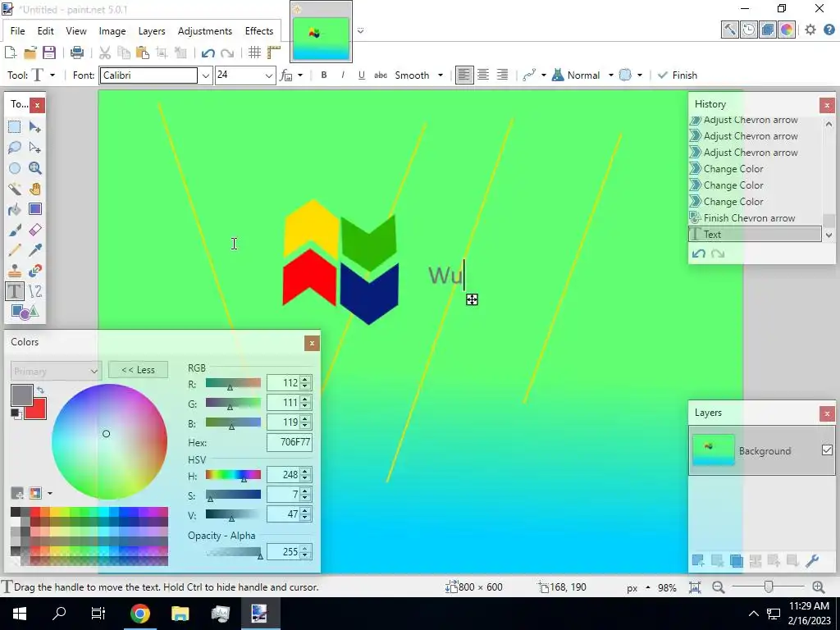Select the Ellipse Select tool

[15, 167]
